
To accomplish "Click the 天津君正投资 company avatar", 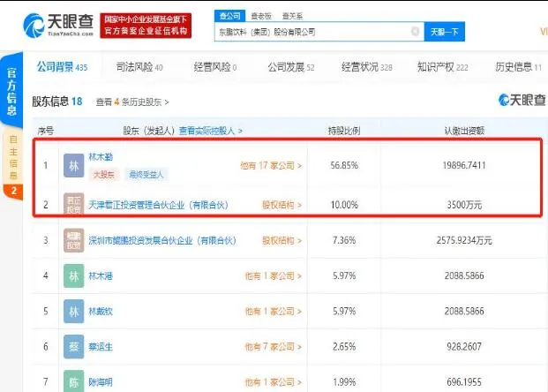I will pos(74,204).
